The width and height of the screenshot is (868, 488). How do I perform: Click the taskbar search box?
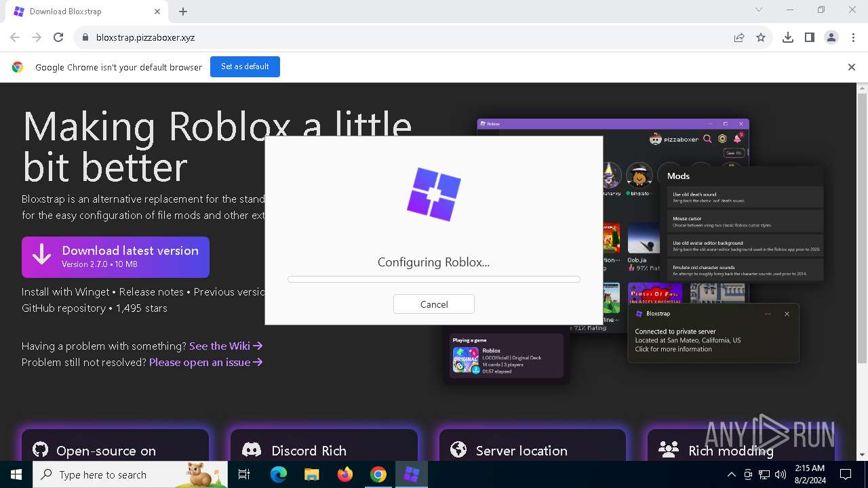point(130,474)
